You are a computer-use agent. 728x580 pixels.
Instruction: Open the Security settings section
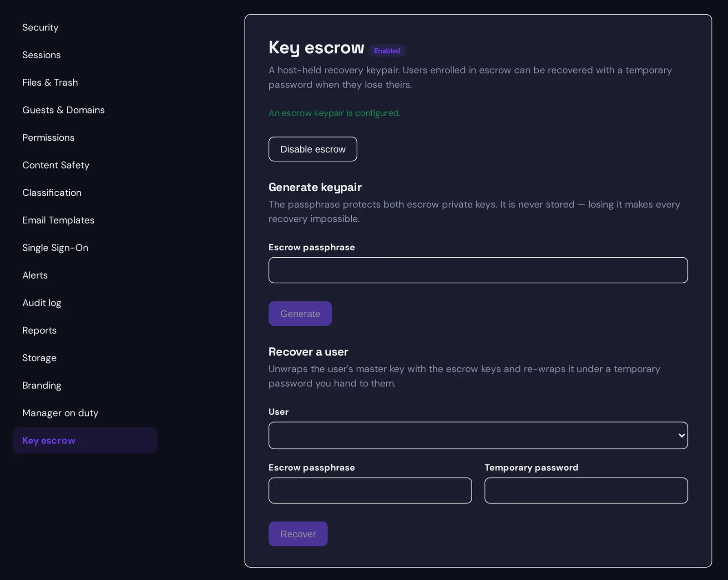tap(85, 27)
